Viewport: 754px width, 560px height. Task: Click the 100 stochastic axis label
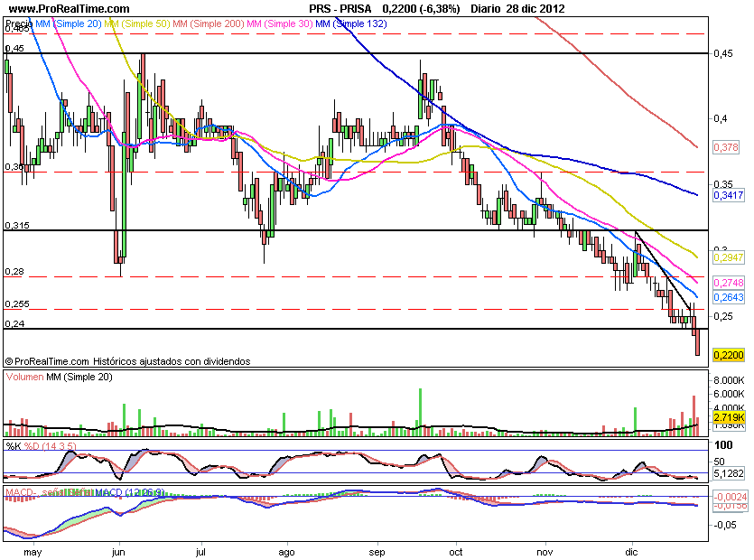pos(723,445)
